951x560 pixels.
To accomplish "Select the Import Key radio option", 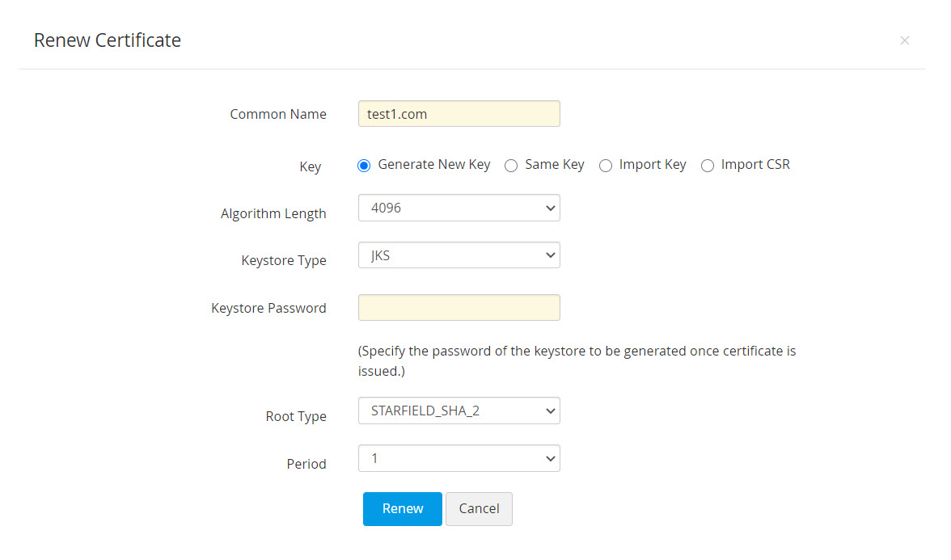I will [x=606, y=166].
